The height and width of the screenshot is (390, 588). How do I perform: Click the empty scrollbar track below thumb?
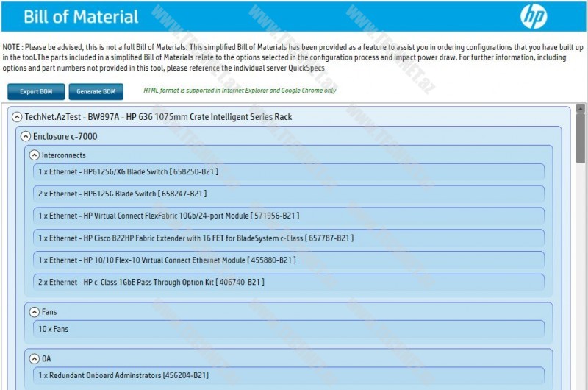pyautogui.click(x=580, y=280)
